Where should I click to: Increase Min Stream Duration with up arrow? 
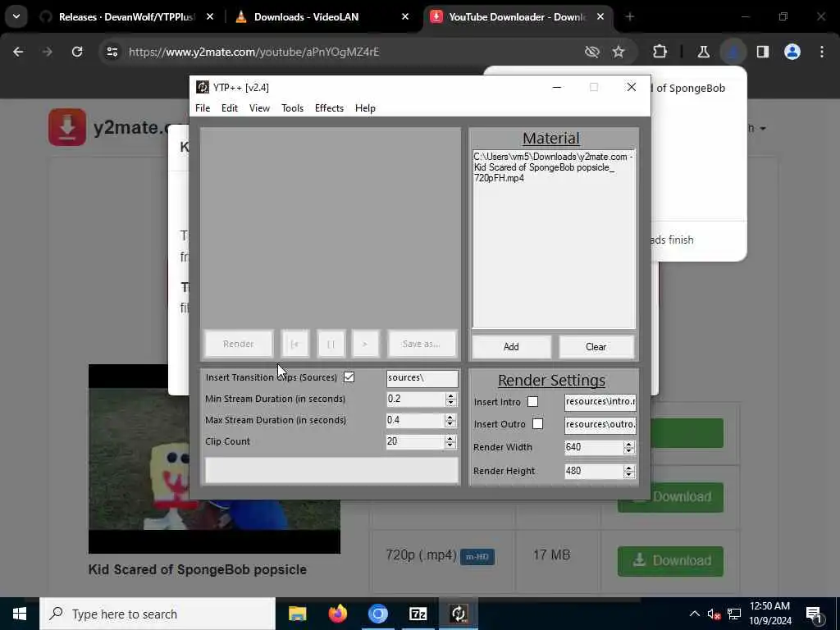pos(450,396)
